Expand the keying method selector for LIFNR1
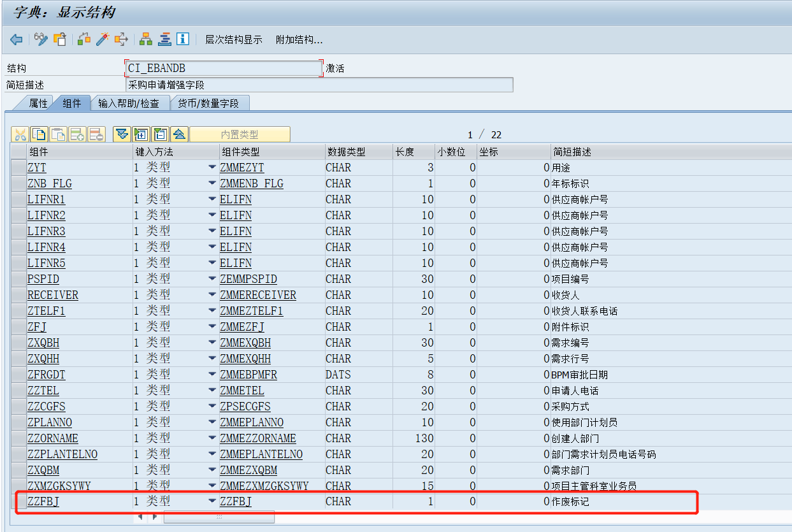 pyautogui.click(x=212, y=199)
